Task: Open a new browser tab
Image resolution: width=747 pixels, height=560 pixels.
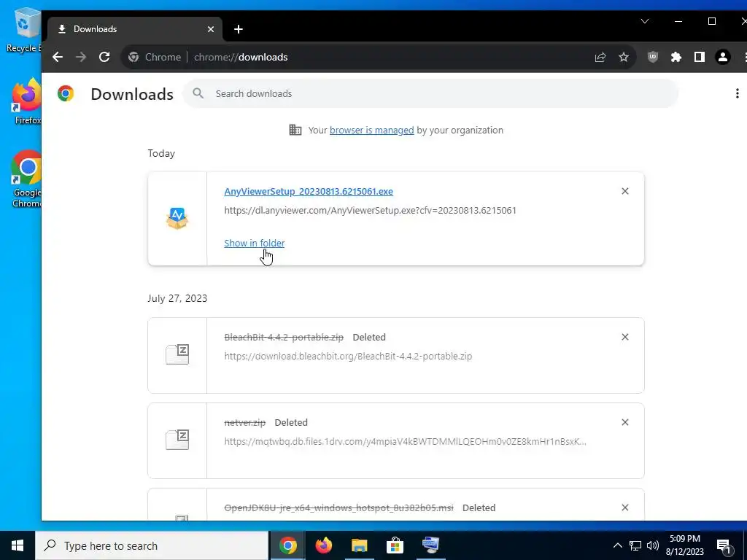Action: (x=239, y=29)
